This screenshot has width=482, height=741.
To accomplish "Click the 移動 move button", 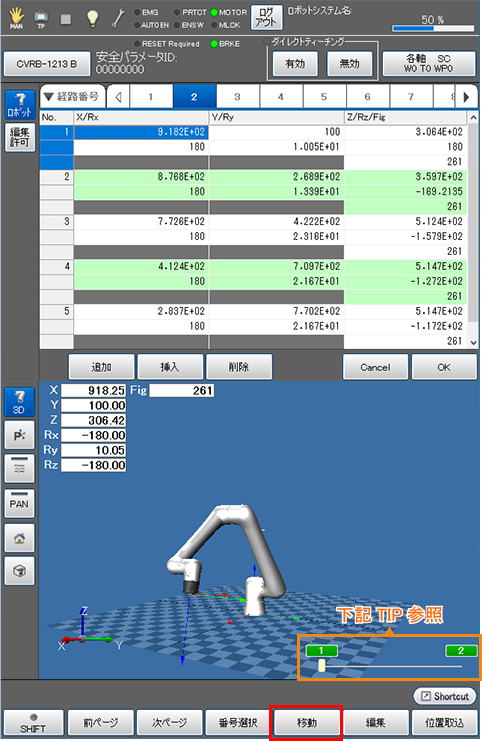I will click(307, 723).
